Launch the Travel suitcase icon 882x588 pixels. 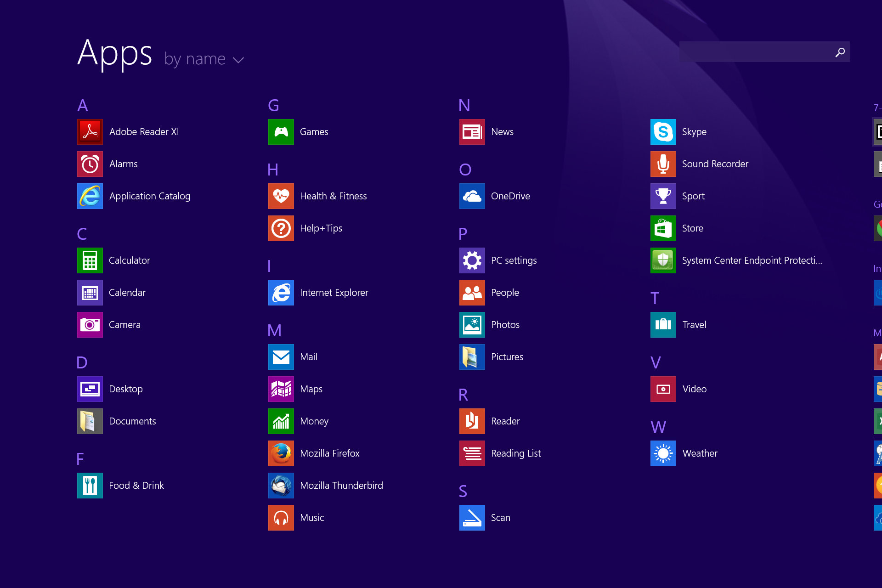click(x=663, y=325)
